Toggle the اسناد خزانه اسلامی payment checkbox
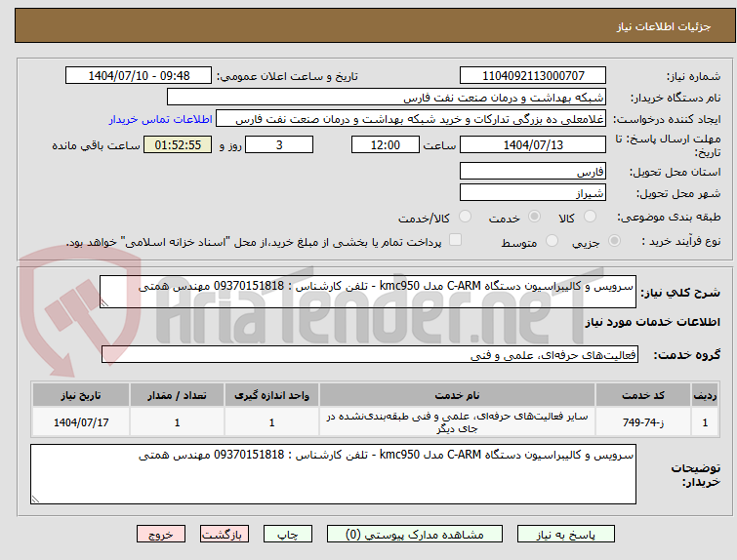 455,240
